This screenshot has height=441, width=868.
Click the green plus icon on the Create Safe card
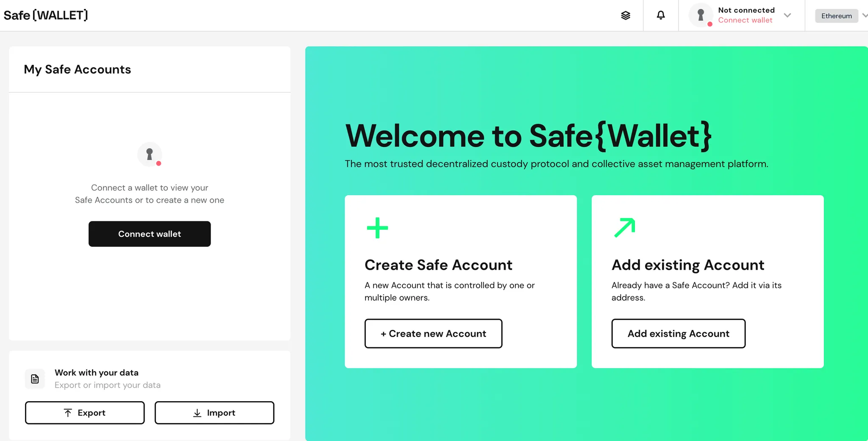click(x=377, y=228)
